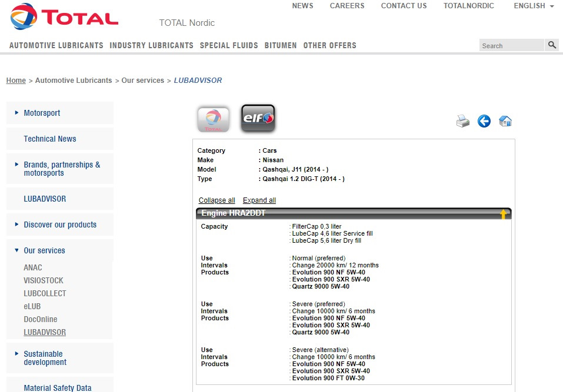Click 'Qashqai 1.2 DIG-T (2014 - )' type text
The height and width of the screenshot is (392, 563).
point(304,179)
